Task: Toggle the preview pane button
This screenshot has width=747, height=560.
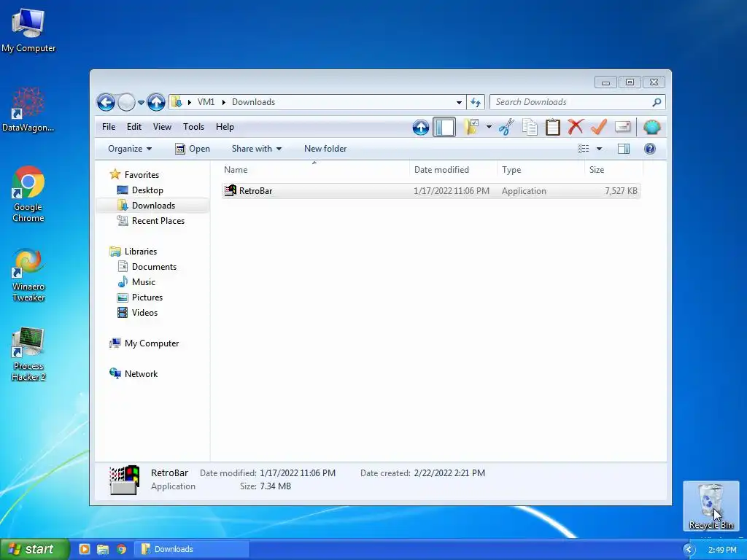Action: (623, 149)
